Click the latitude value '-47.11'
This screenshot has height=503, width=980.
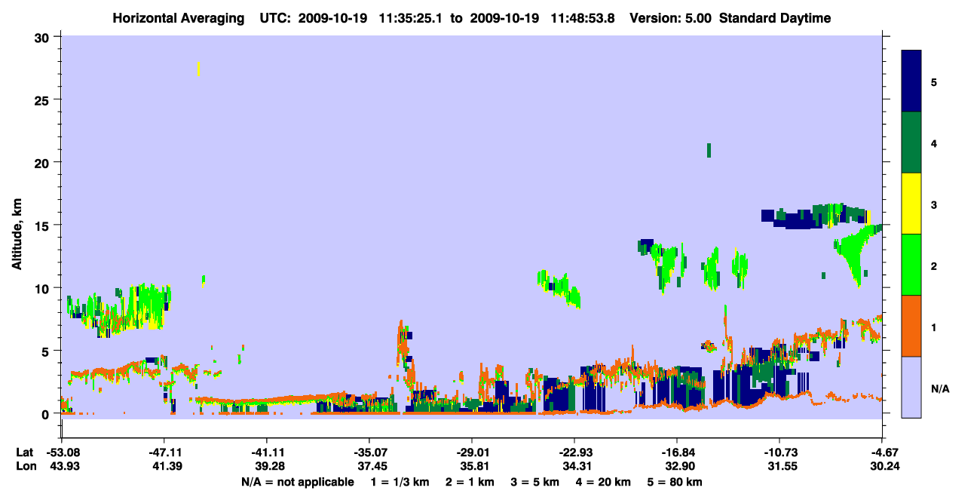(x=164, y=452)
